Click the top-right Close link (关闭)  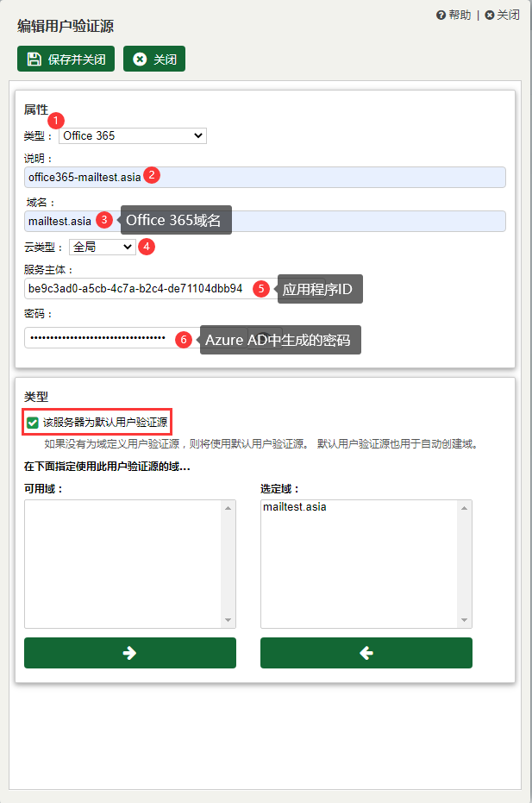tap(503, 15)
